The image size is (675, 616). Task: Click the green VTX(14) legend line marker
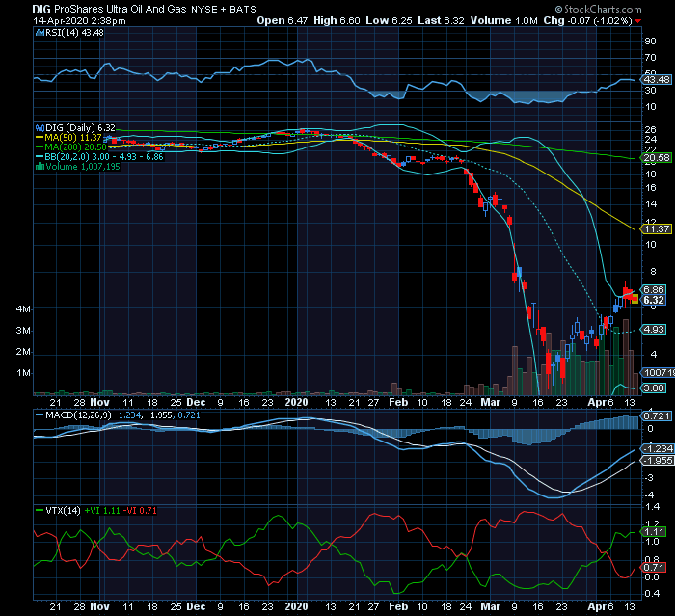tap(40, 511)
